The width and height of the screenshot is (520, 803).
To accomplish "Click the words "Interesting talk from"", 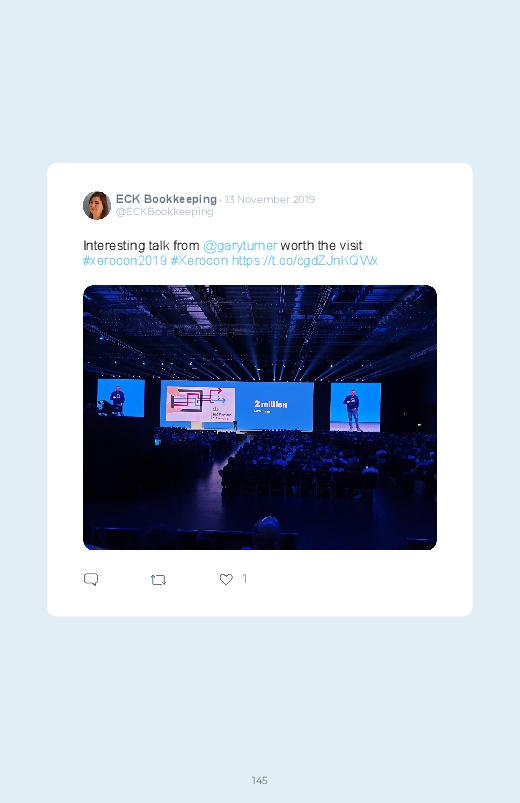I will pyautogui.click(x=141, y=246).
